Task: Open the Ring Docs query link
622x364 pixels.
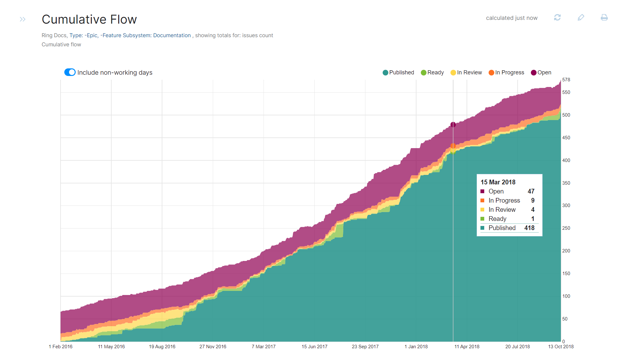Action: pos(130,35)
